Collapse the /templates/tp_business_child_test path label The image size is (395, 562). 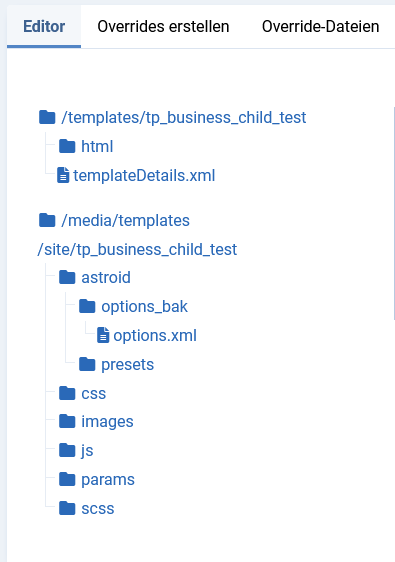point(184,118)
